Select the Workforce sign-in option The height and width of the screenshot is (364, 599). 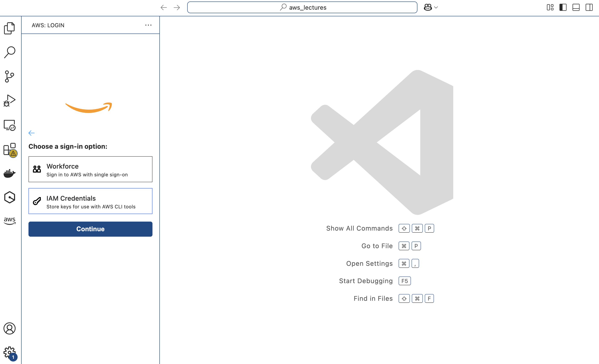point(90,169)
